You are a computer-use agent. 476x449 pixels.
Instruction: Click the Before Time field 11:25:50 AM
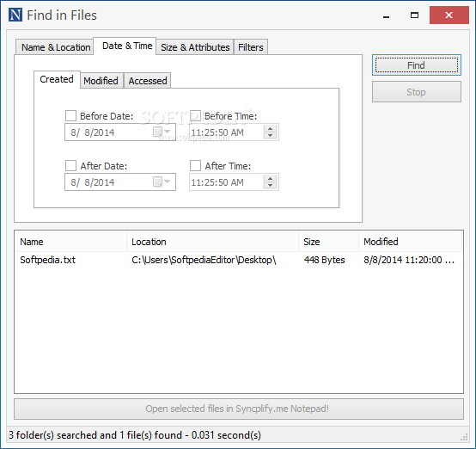(234, 132)
